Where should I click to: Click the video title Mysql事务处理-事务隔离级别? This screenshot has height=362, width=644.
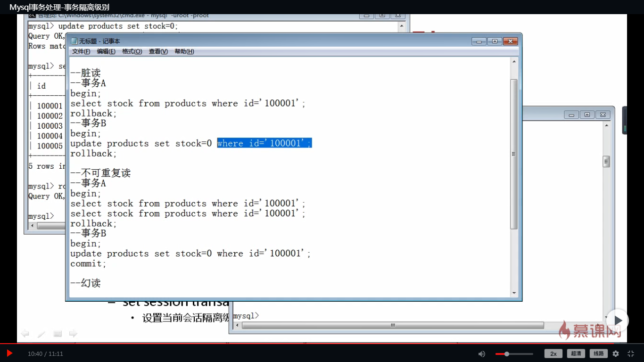pyautogui.click(x=60, y=7)
